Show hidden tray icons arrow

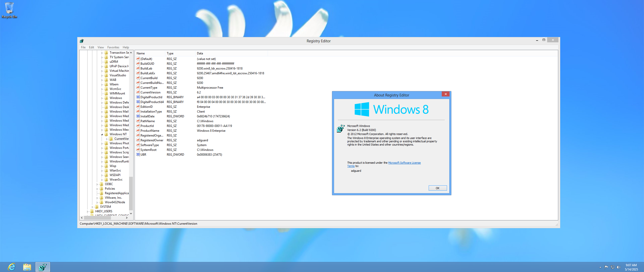click(600, 267)
